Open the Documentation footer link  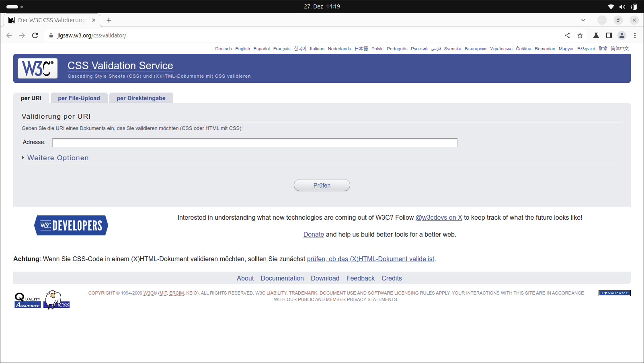[x=282, y=278]
